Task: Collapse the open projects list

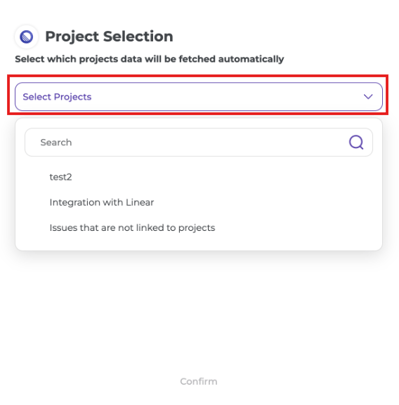Action: click(x=368, y=97)
